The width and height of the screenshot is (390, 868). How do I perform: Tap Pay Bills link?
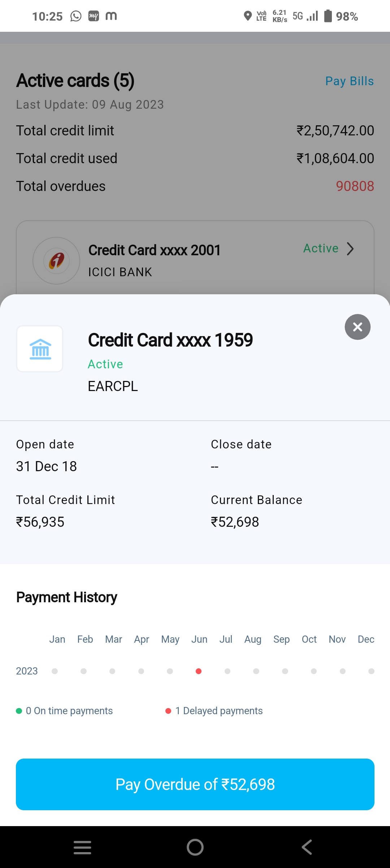(x=349, y=81)
